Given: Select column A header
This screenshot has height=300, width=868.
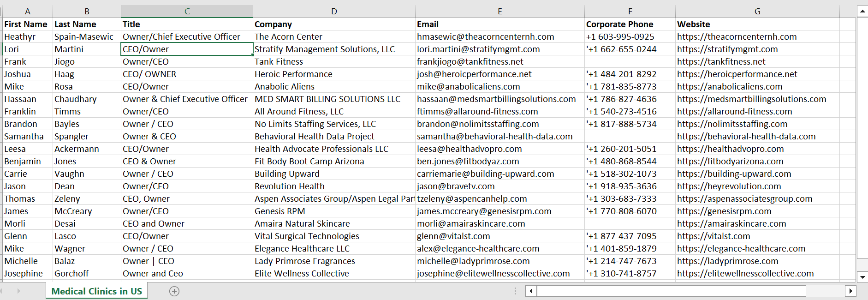Looking at the screenshot, I should pos(27,11).
